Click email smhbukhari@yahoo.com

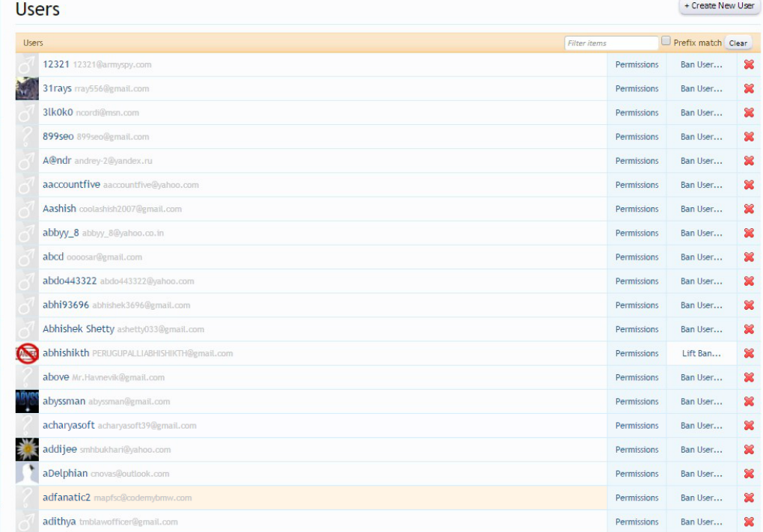click(x=125, y=450)
